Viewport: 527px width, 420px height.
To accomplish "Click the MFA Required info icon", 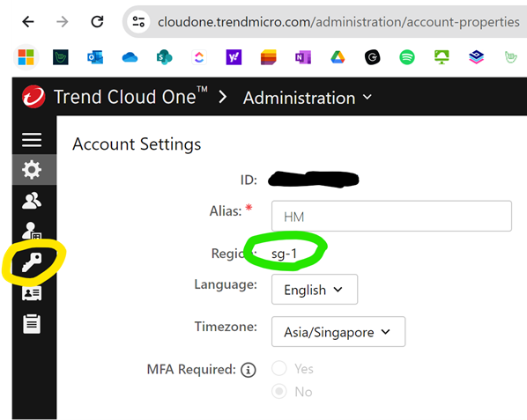I will tap(249, 370).
